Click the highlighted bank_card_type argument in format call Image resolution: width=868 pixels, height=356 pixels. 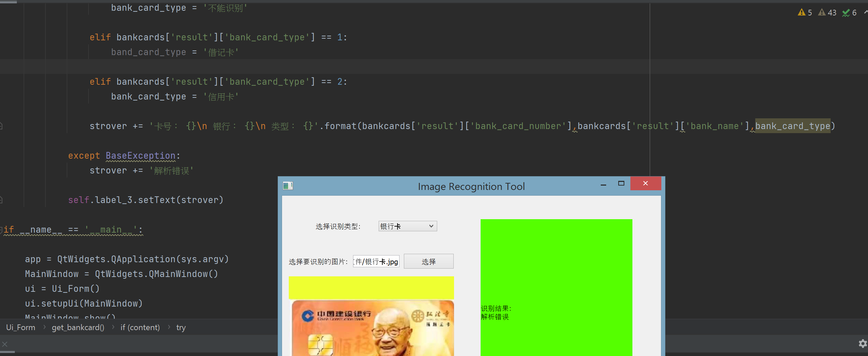[793, 126]
